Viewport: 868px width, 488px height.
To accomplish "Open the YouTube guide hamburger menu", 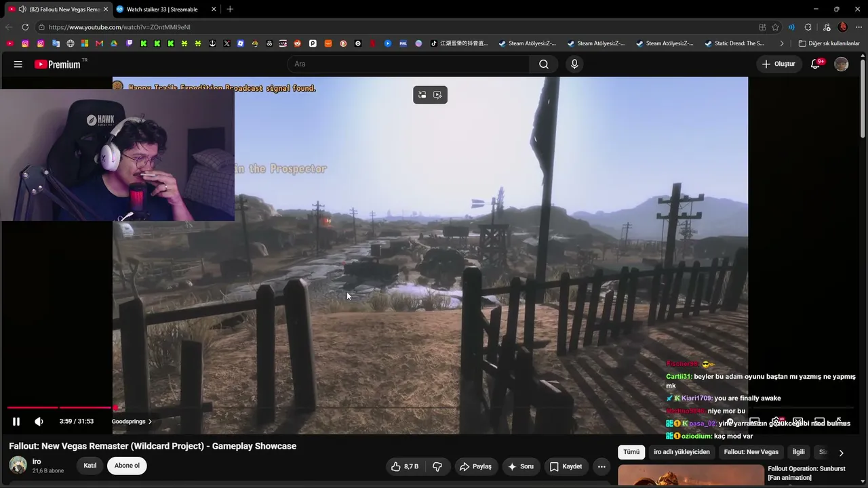I will point(18,64).
